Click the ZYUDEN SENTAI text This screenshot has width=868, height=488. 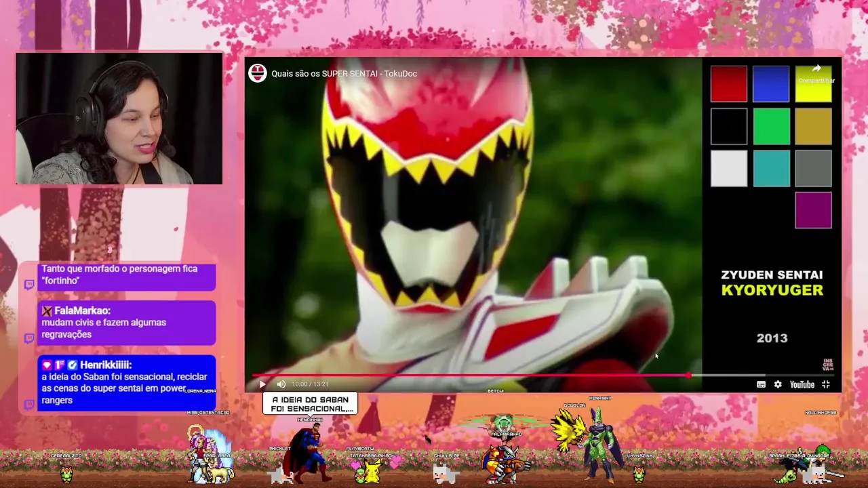[772, 274]
